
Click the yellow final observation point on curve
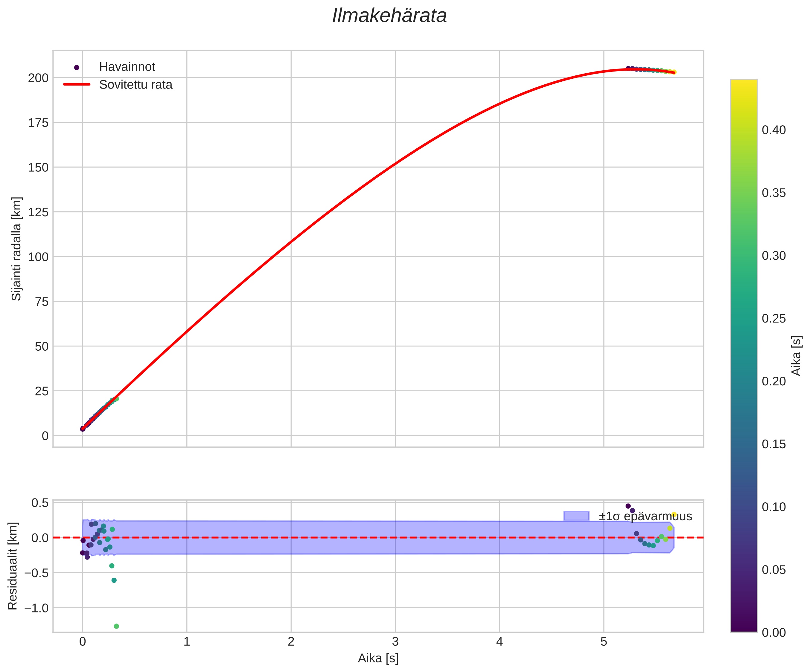click(x=674, y=72)
